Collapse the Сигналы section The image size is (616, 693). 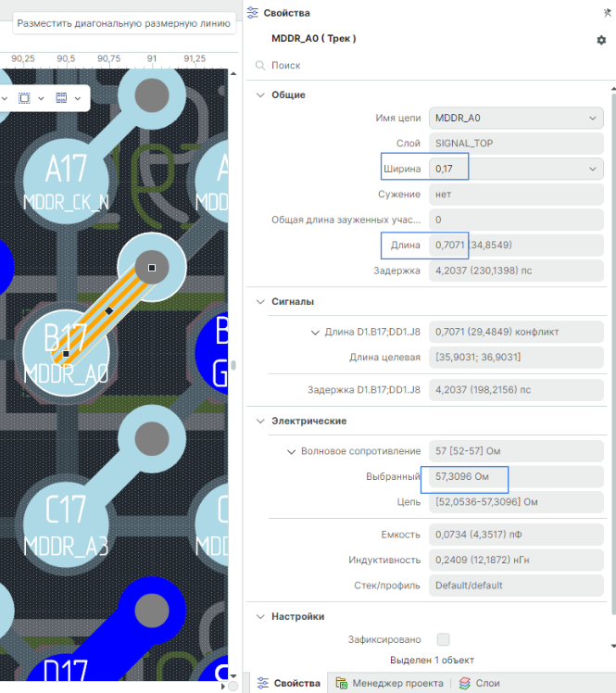[x=260, y=301]
